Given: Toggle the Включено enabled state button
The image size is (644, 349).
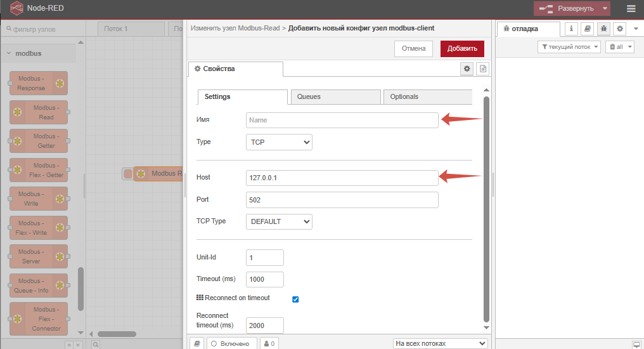Looking at the screenshot, I should pos(231,344).
